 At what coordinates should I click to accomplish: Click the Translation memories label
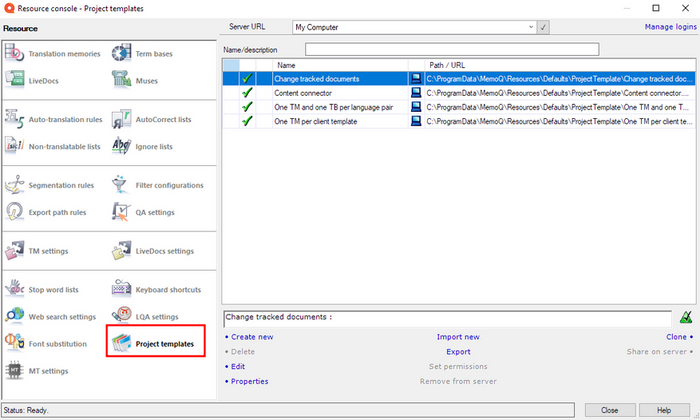[x=64, y=54]
